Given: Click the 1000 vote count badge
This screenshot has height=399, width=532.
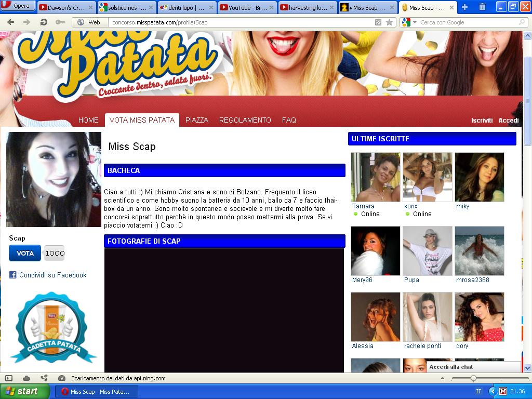Looking at the screenshot, I should pyautogui.click(x=55, y=253).
